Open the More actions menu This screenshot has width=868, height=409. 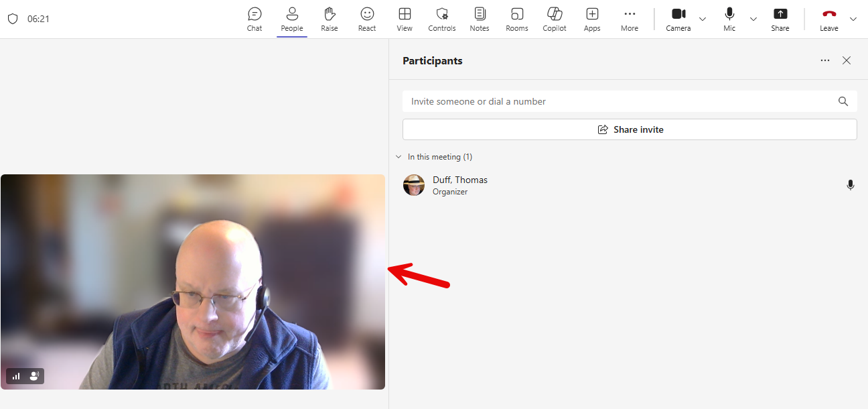click(630, 19)
